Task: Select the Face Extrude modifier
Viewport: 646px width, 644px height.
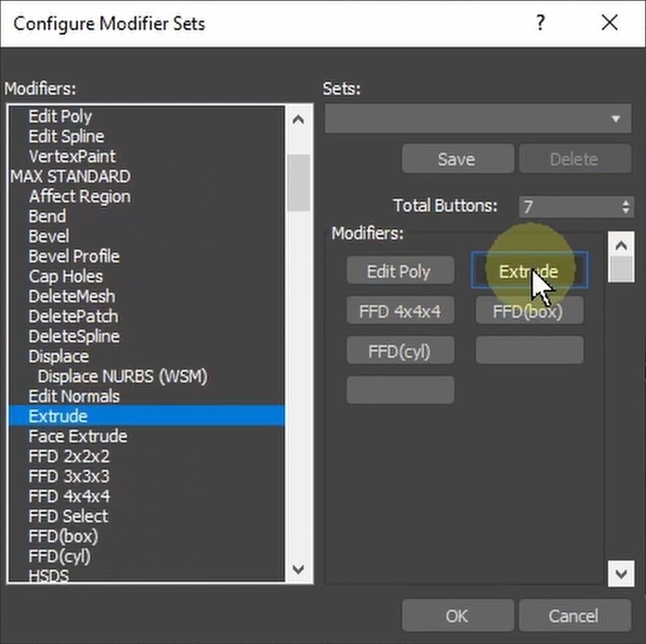Action: click(78, 437)
